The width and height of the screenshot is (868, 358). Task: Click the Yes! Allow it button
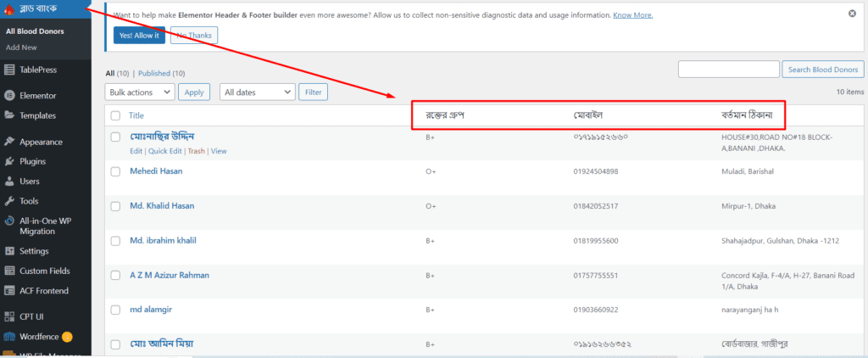(139, 35)
